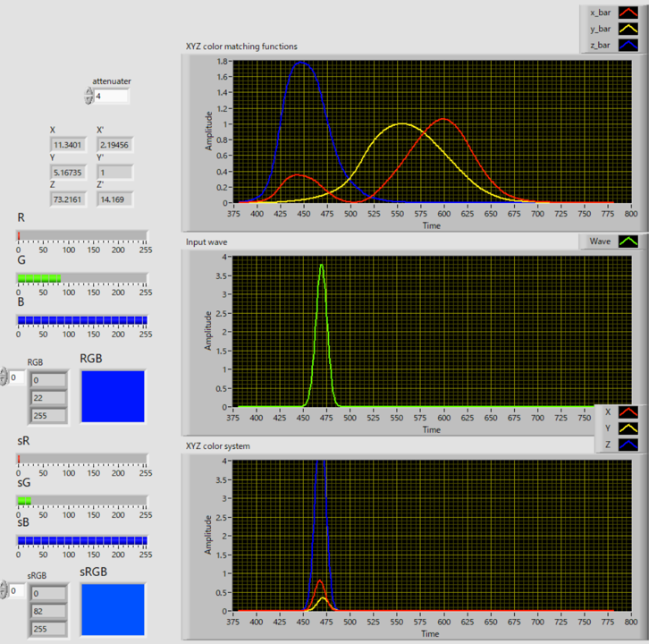Click the sRGB color box

(113, 608)
